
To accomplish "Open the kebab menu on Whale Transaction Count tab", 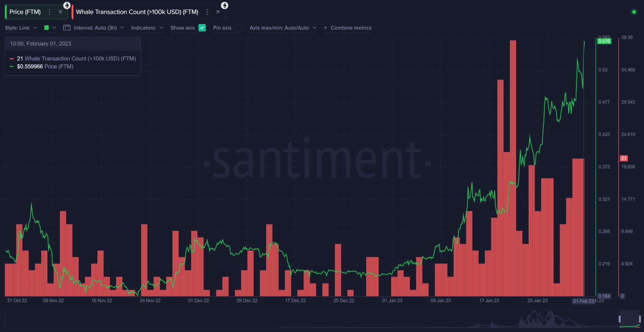I will point(208,12).
